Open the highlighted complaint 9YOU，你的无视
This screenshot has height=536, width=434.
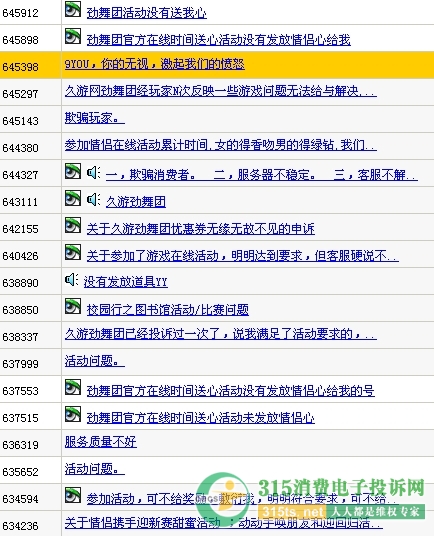pos(154,64)
